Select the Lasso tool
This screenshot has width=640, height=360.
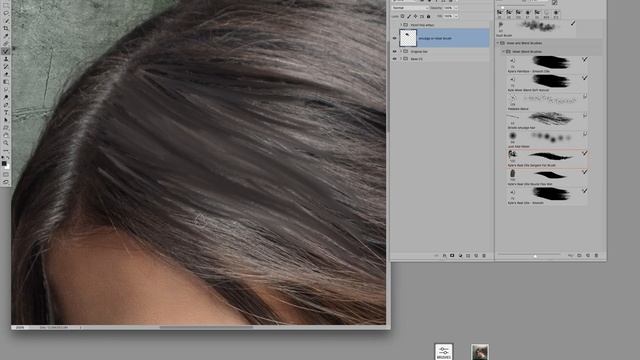coord(6,13)
